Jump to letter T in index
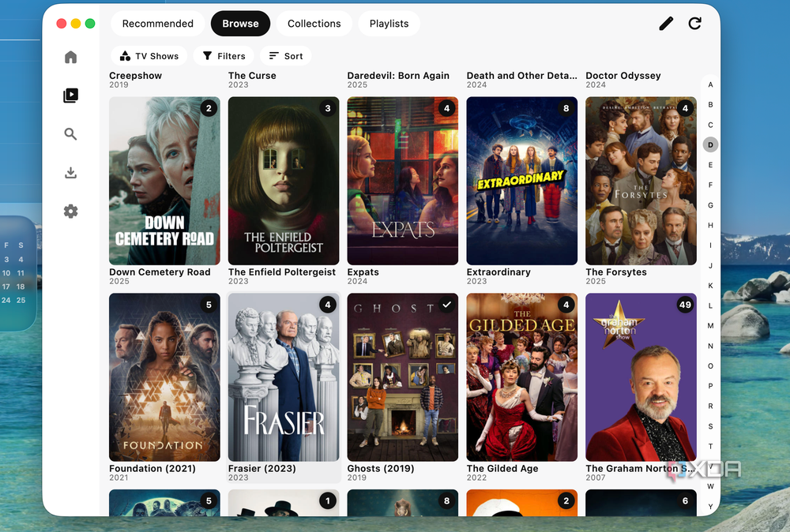 [710, 447]
